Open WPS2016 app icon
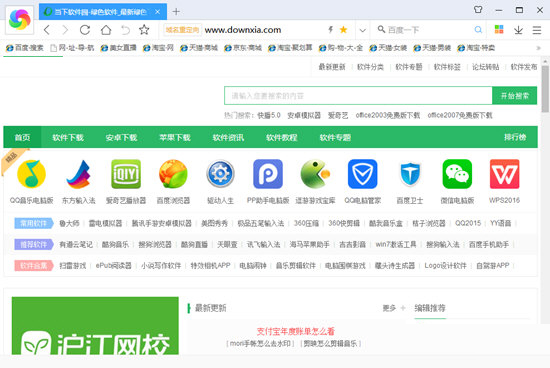Image resolution: width=550 pixels, height=368 pixels. pyautogui.click(x=504, y=174)
